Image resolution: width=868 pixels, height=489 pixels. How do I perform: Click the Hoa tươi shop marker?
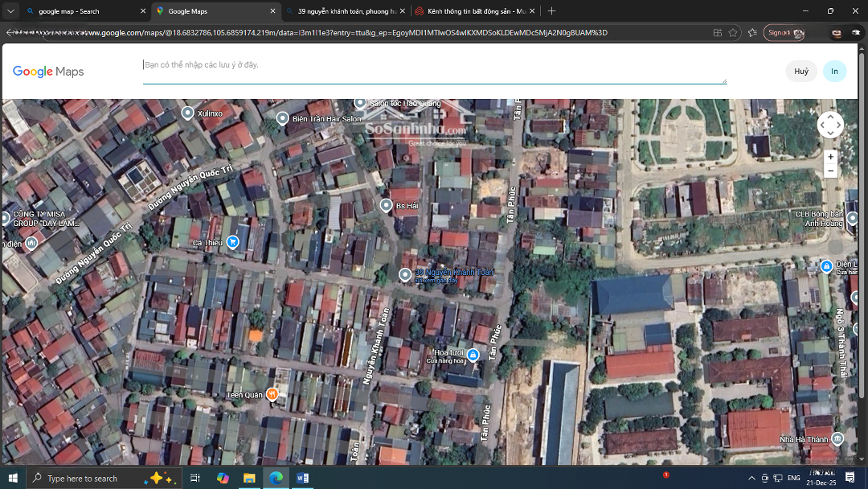click(473, 355)
